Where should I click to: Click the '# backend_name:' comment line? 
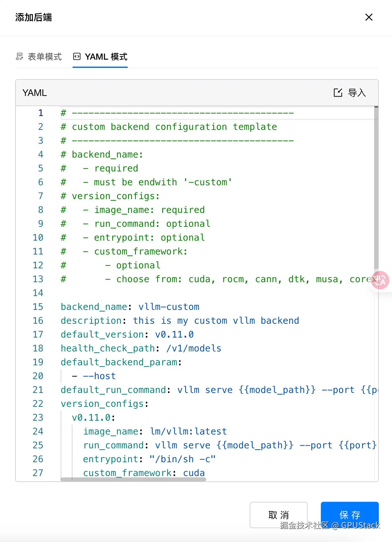click(102, 154)
